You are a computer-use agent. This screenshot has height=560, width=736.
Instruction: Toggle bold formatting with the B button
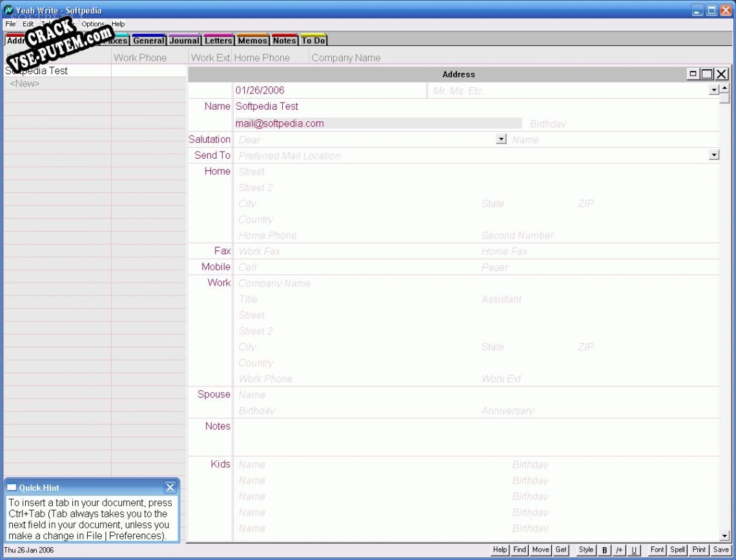[x=605, y=550]
